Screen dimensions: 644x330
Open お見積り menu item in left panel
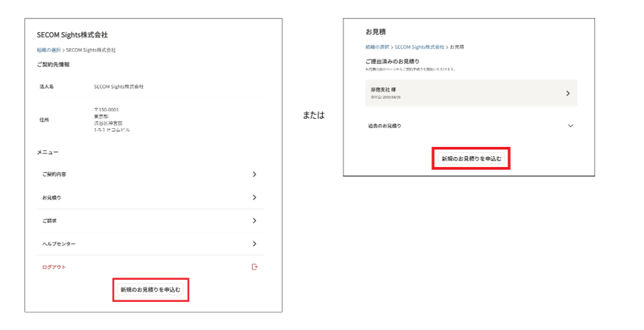click(x=150, y=197)
